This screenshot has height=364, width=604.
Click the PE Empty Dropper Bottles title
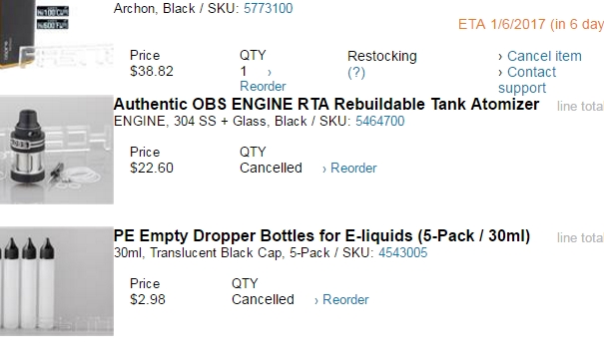(321, 235)
